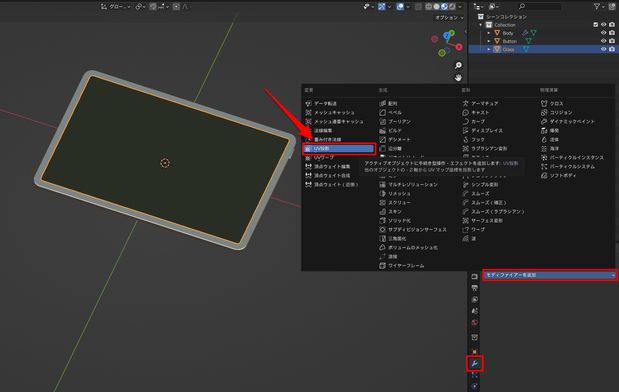Viewport: 619px width, 392px height.
Task: Select the Glass plane in 3D viewport
Action: point(165,160)
